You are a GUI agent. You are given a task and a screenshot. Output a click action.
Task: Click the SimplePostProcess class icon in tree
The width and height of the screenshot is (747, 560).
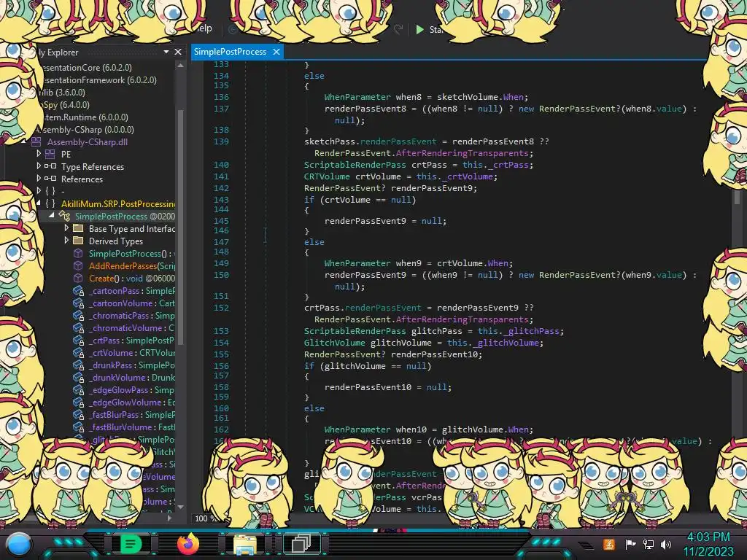(x=64, y=216)
